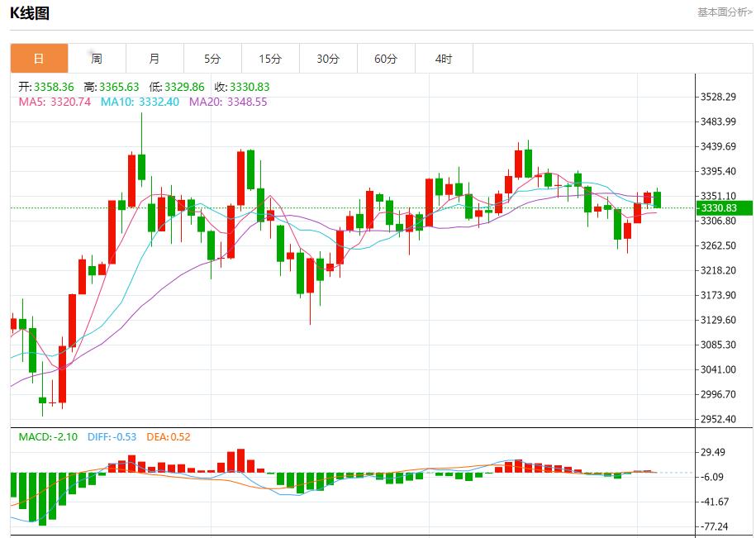Click the DEA: 0.52 label

[168, 436]
